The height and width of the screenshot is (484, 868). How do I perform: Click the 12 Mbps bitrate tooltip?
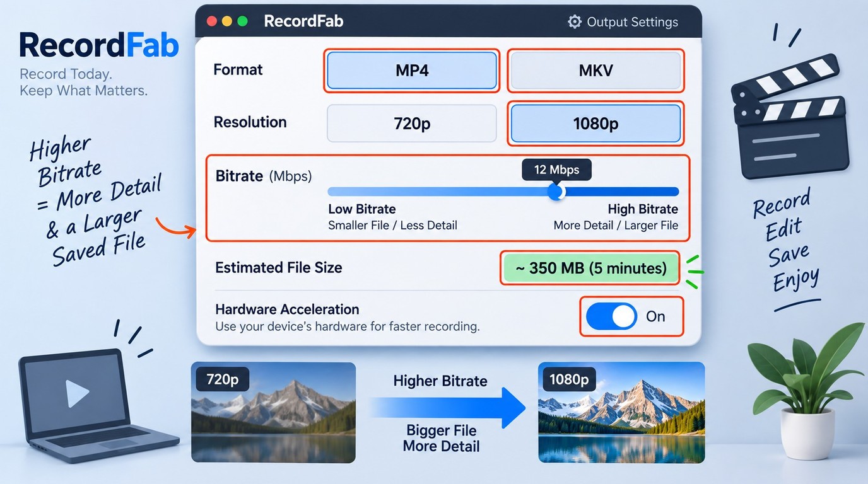tap(556, 170)
